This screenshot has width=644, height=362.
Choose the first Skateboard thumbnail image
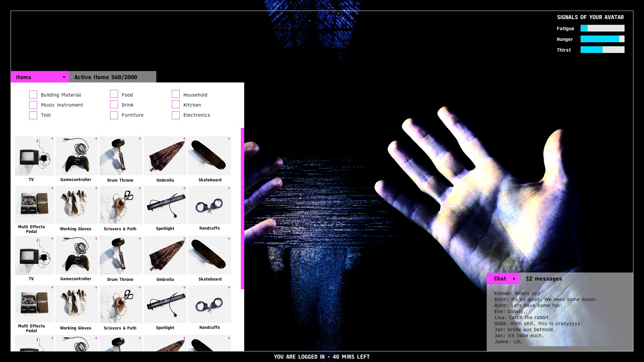tap(210, 156)
